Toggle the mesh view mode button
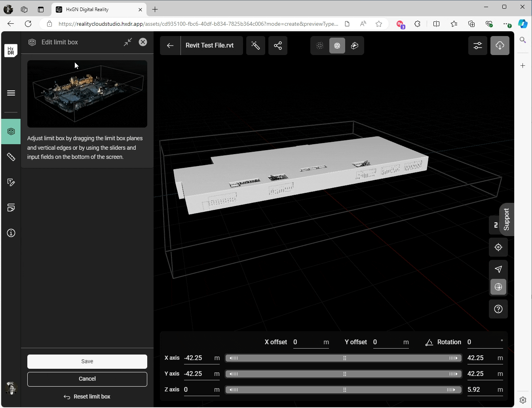Screen dimensions: 532x408 pos(337,46)
